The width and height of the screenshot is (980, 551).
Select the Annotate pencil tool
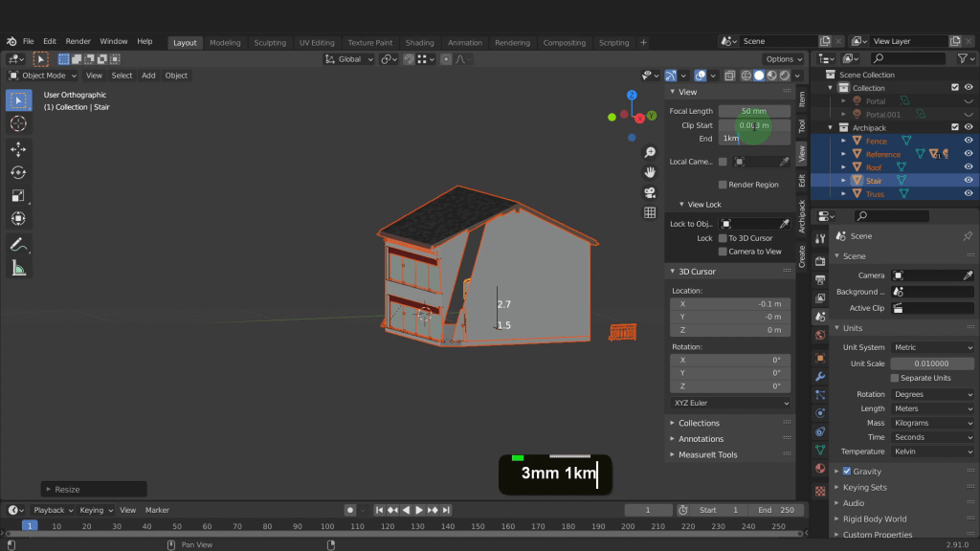click(x=18, y=245)
